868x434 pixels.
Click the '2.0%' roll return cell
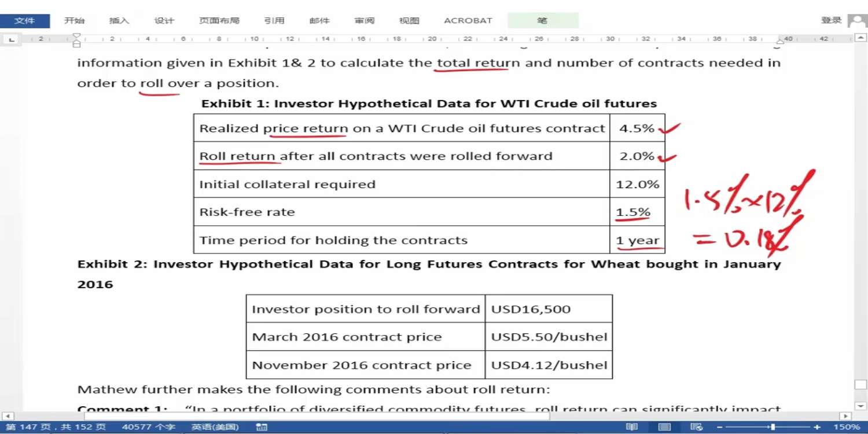(637, 156)
